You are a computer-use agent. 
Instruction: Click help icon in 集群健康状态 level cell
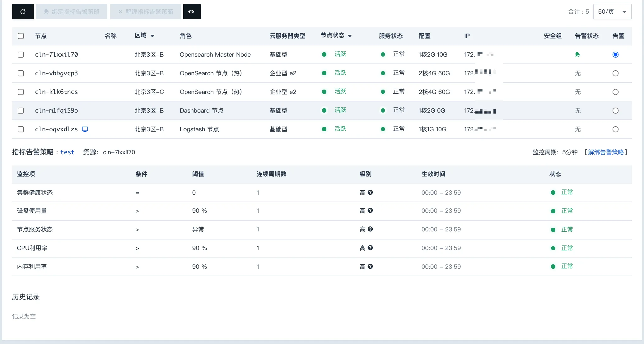[x=370, y=192]
